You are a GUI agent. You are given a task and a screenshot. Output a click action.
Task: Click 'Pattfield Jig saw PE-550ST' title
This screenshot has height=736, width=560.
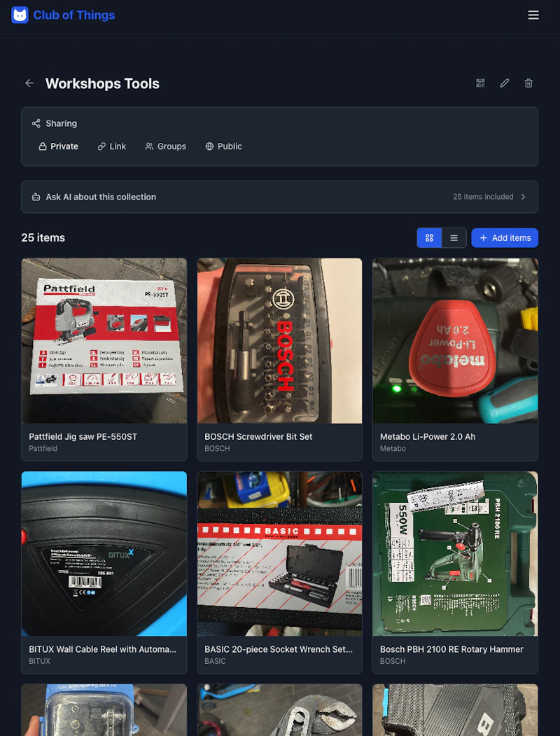pos(83,436)
